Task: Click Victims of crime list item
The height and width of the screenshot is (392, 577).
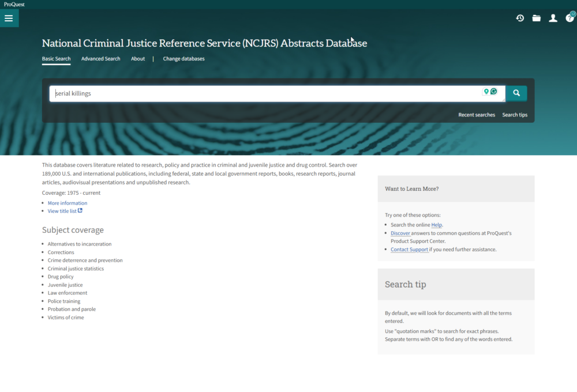Action: pos(66,318)
